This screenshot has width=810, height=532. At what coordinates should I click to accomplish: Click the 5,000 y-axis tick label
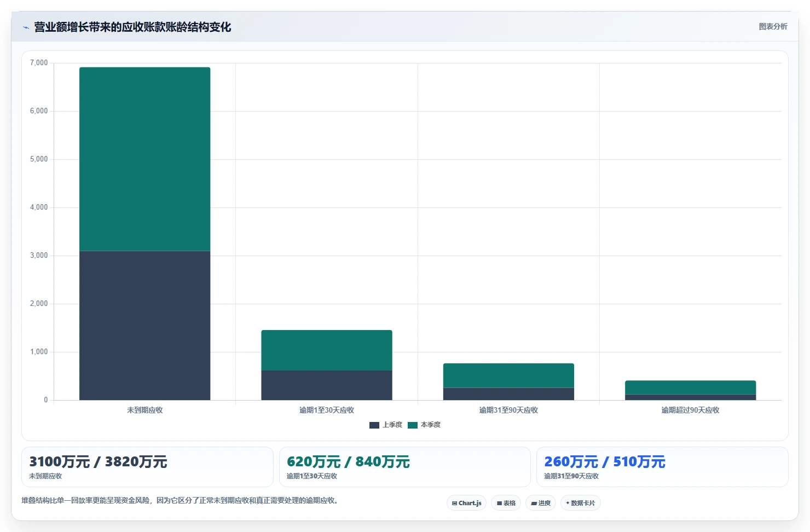click(39, 159)
